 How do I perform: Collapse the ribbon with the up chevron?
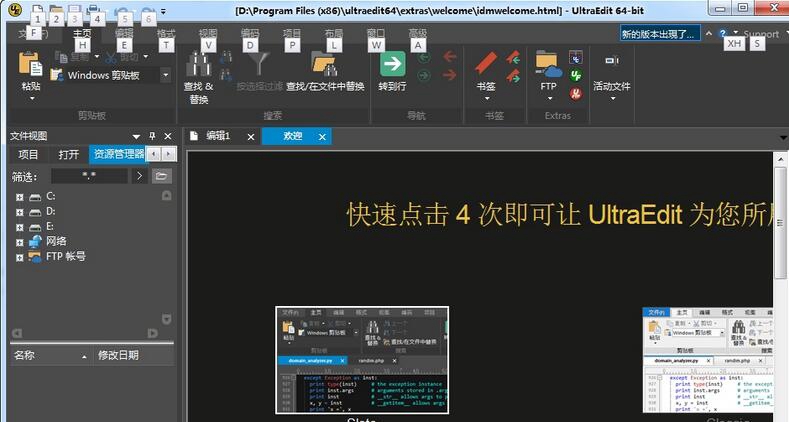pos(708,34)
